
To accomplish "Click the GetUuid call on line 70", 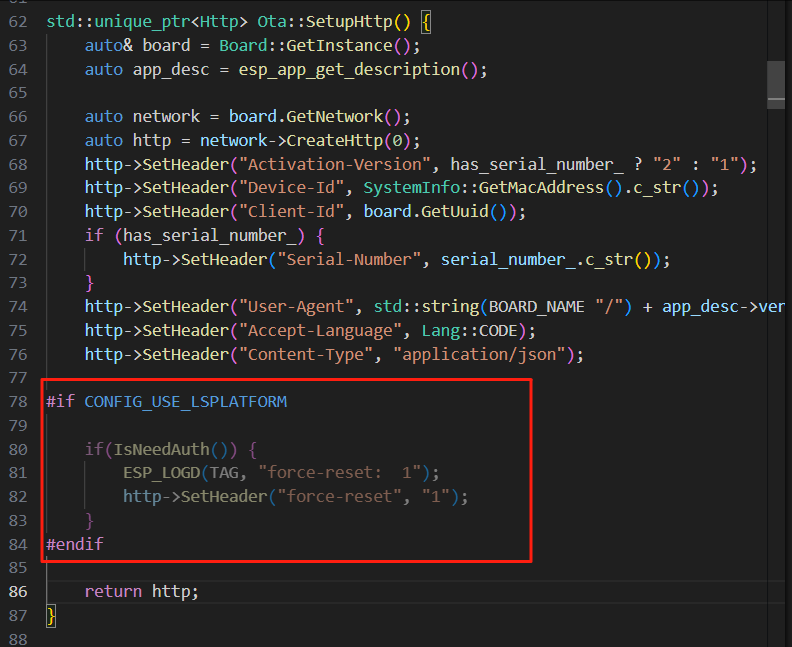I will point(455,212).
